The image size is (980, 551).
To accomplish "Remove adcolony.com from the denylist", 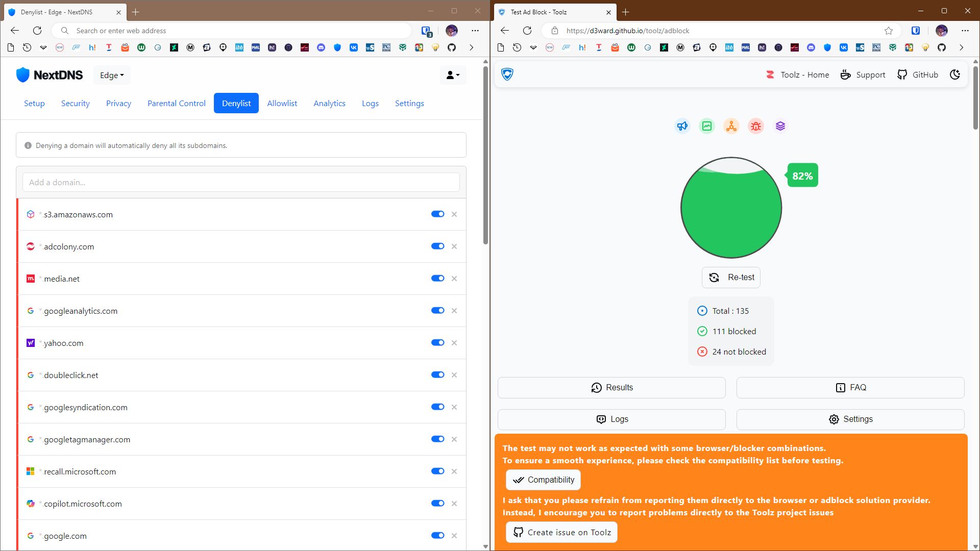I will (454, 246).
